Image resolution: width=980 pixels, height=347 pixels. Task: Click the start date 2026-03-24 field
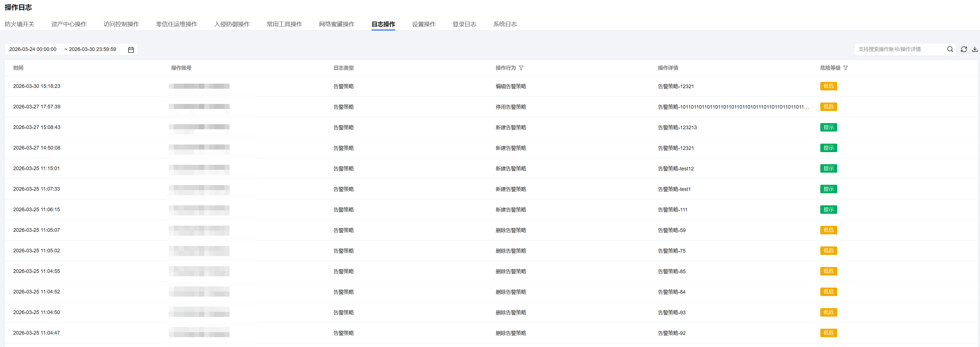[x=33, y=49]
